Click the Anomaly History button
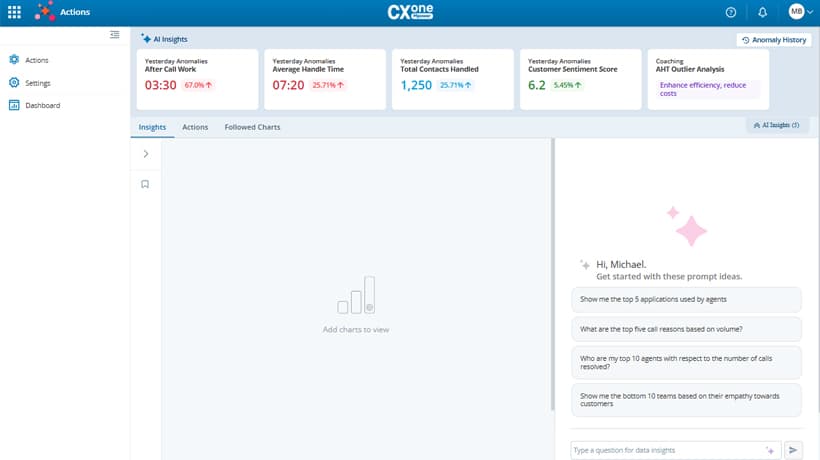Viewport: 820px width, 460px height. (773, 40)
